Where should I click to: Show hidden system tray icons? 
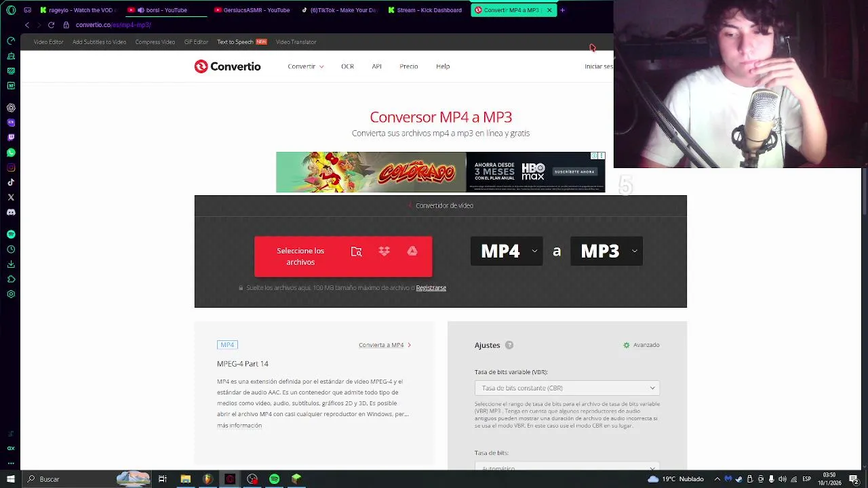[717, 479]
